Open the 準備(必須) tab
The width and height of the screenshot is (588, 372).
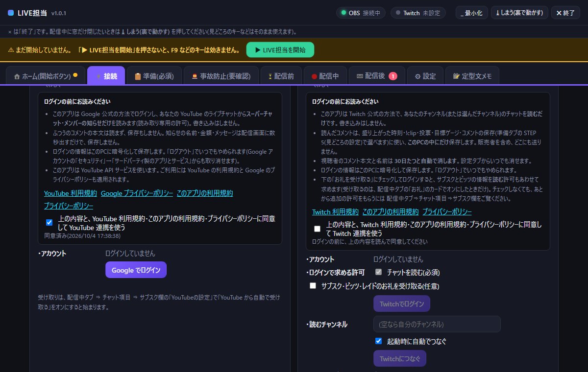(154, 76)
